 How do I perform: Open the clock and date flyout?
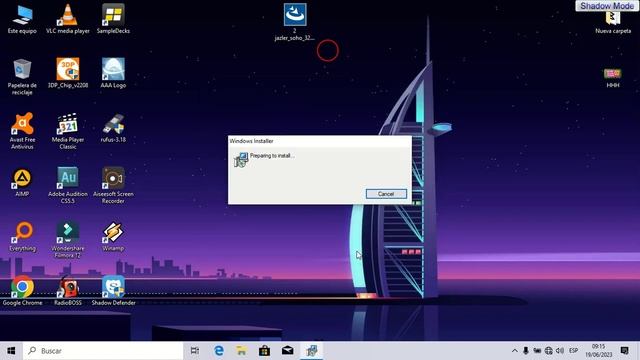pos(598,351)
